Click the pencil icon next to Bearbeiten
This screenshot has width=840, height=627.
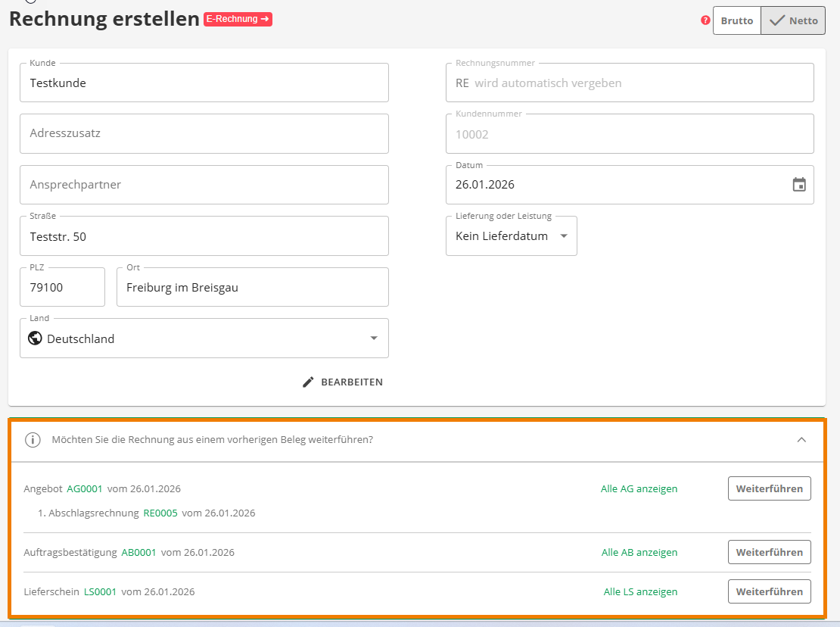click(x=308, y=382)
